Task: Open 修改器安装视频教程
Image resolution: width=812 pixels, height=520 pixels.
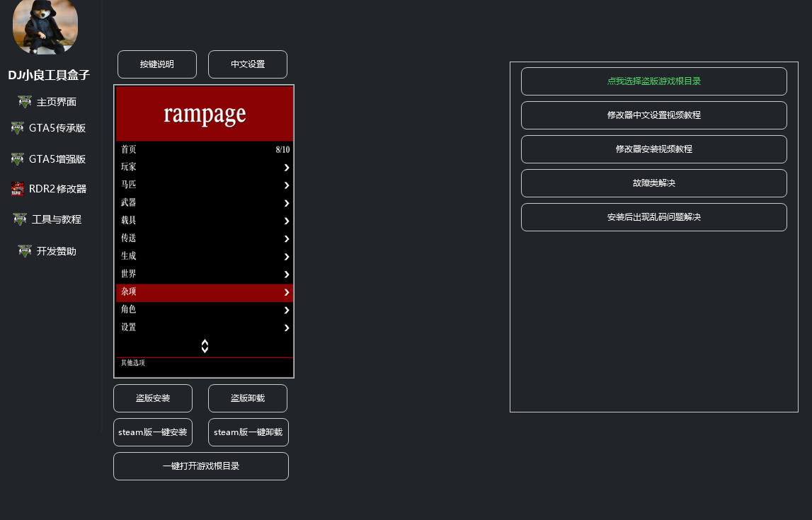Action: 654,149
